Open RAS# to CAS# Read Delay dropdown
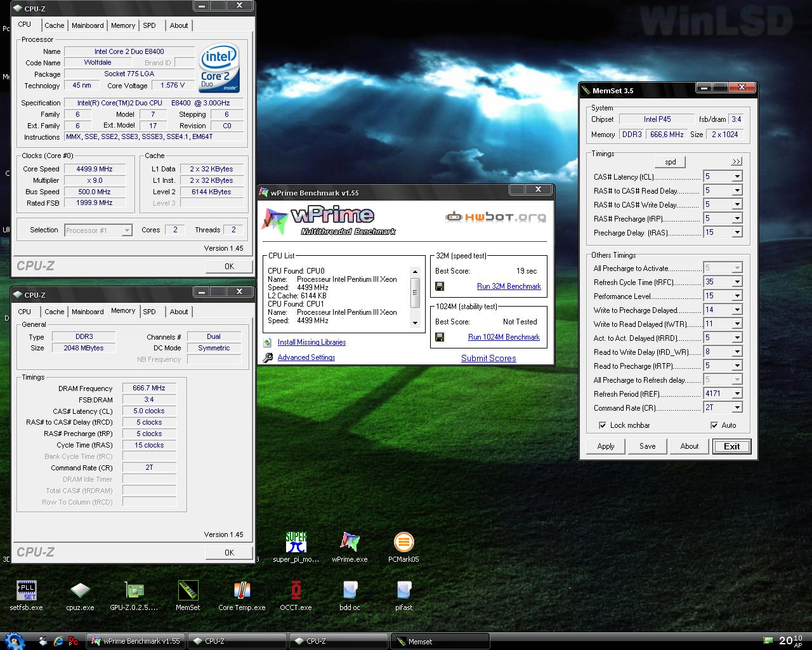812x650 pixels. tap(737, 190)
